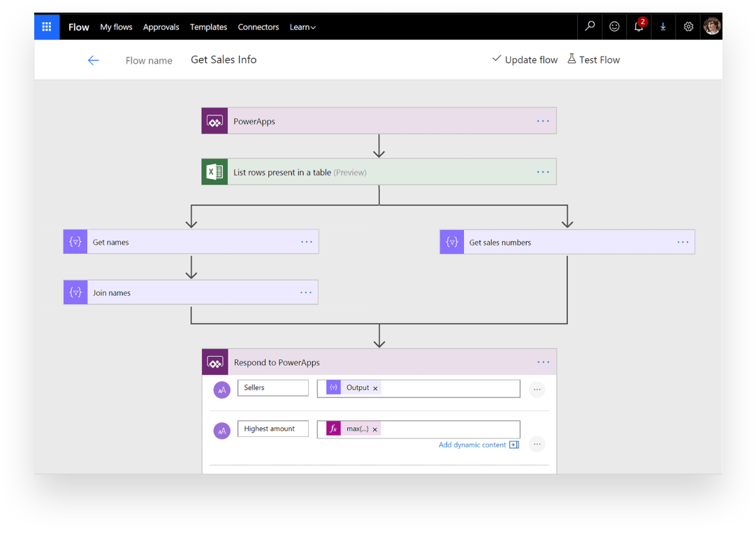Click the "Flow name" label
This screenshot has height=537, width=756.
tap(149, 60)
